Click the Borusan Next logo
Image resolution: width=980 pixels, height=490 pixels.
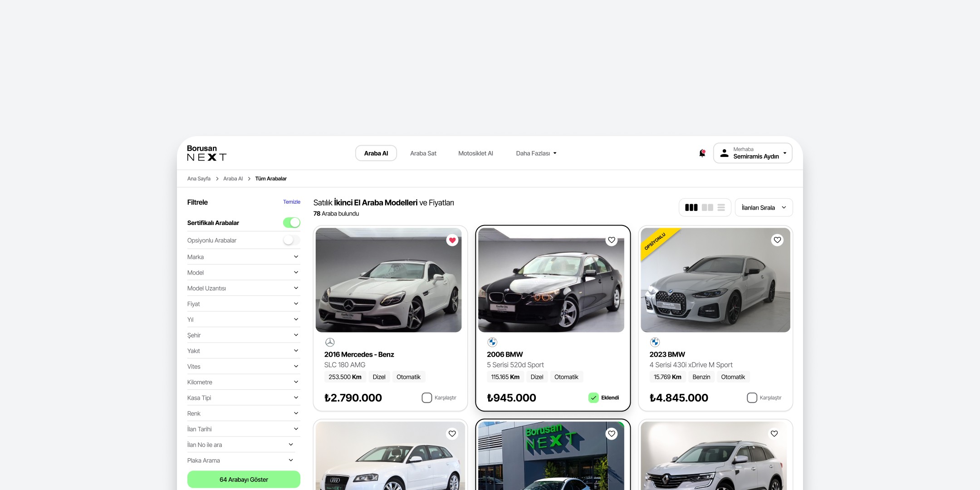pyautogui.click(x=206, y=153)
